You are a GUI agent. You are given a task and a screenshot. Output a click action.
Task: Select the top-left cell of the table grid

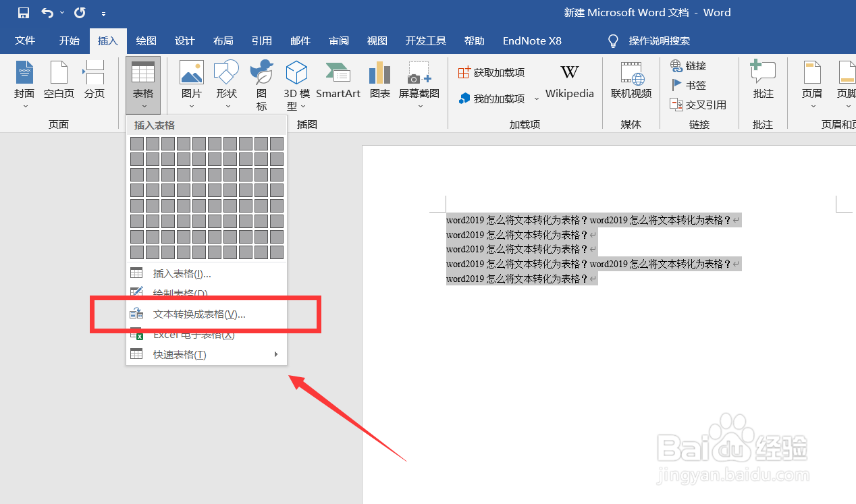coord(137,144)
